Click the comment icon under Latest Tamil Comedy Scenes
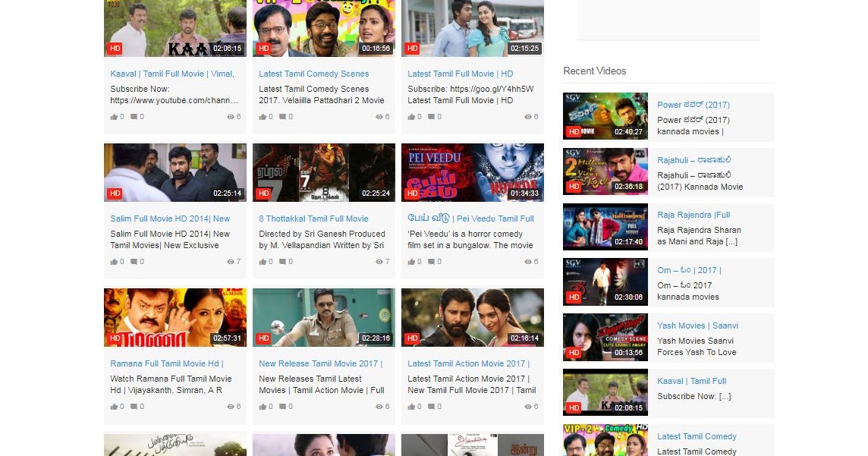The image size is (868, 456). 282,117
